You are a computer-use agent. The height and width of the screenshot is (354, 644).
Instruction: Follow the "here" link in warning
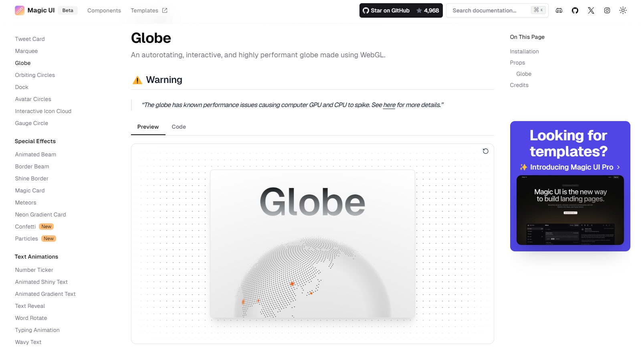click(x=389, y=105)
